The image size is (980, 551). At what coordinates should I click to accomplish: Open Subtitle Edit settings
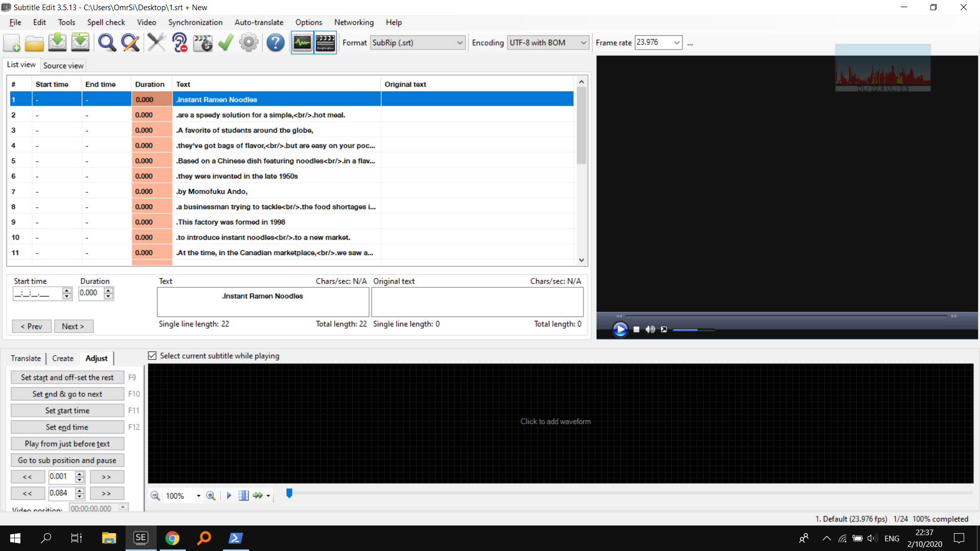pyautogui.click(x=249, y=42)
